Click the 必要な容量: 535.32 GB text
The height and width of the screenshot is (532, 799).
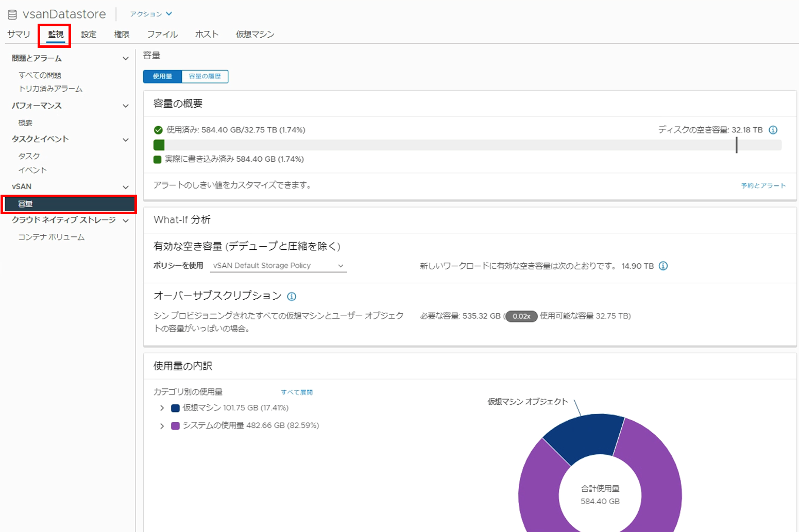coord(460,316)
